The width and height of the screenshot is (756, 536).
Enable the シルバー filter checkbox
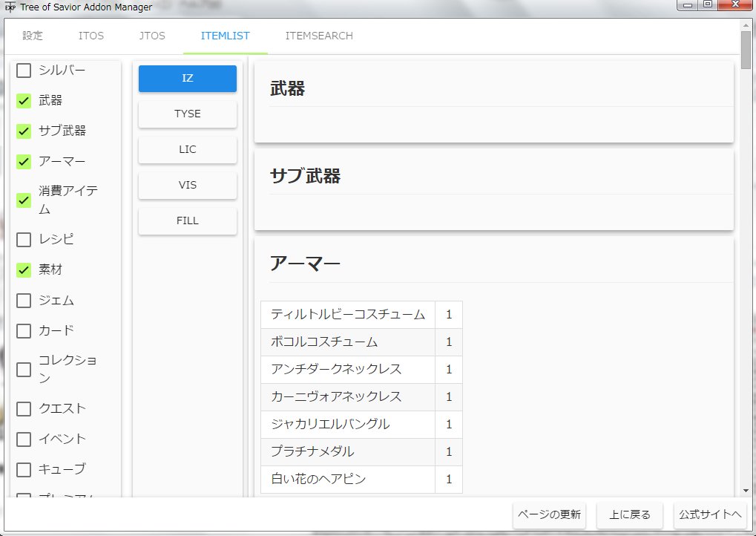(23, 71)
